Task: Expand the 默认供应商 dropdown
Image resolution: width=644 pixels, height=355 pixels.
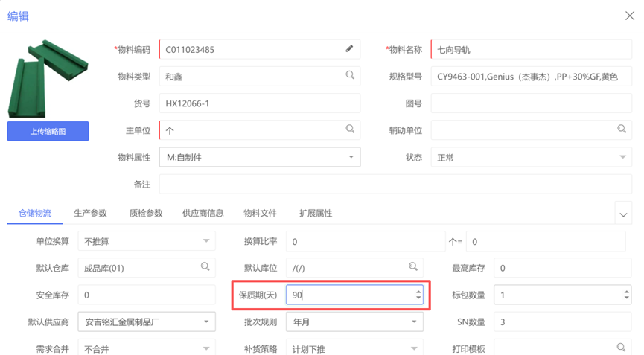Action: (206, 322)
